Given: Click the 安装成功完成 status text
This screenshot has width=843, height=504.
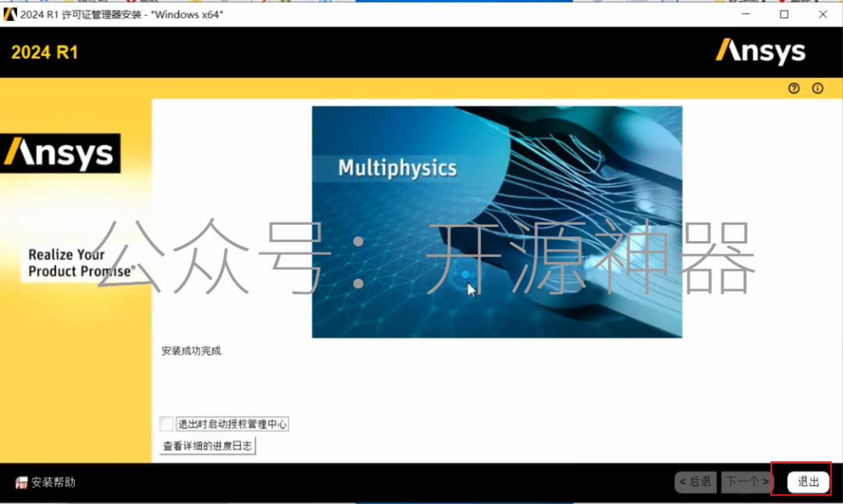Looking at the screenshot, I should [x=193, y=351].
